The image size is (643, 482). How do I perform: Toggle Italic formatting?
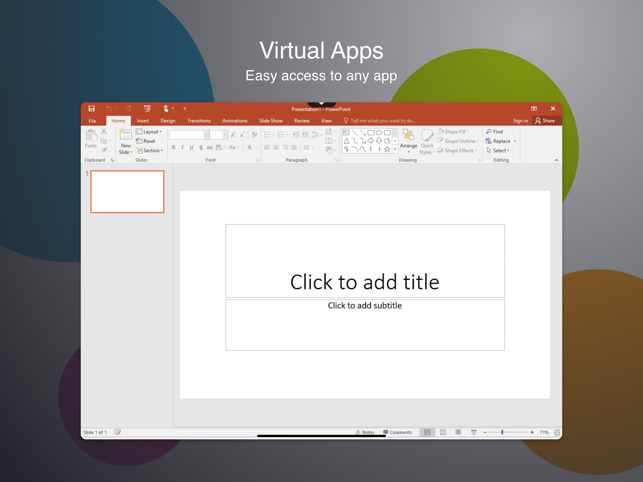coord(182,147)
